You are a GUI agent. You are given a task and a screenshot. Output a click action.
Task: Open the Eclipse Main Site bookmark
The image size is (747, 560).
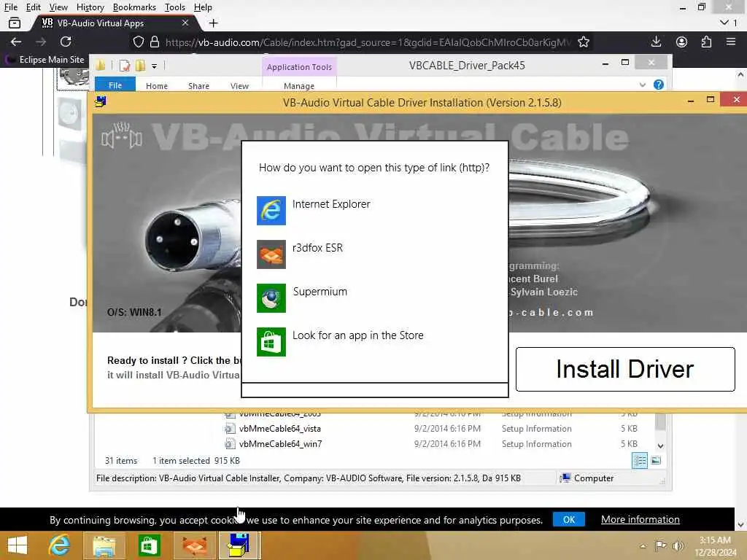(x=46, y=60)
